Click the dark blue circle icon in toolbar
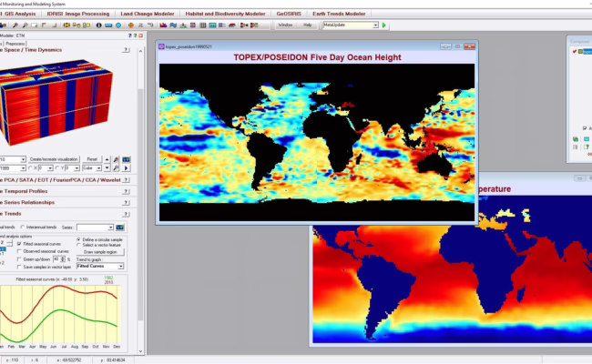The width and height of the screenshot is (592, 364). click(98, 25)
